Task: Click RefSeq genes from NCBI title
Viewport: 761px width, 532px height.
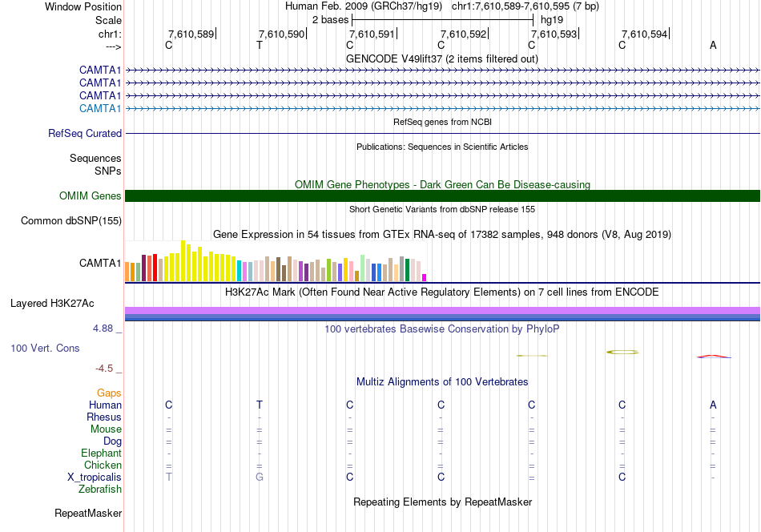Action: pos(442,122)
